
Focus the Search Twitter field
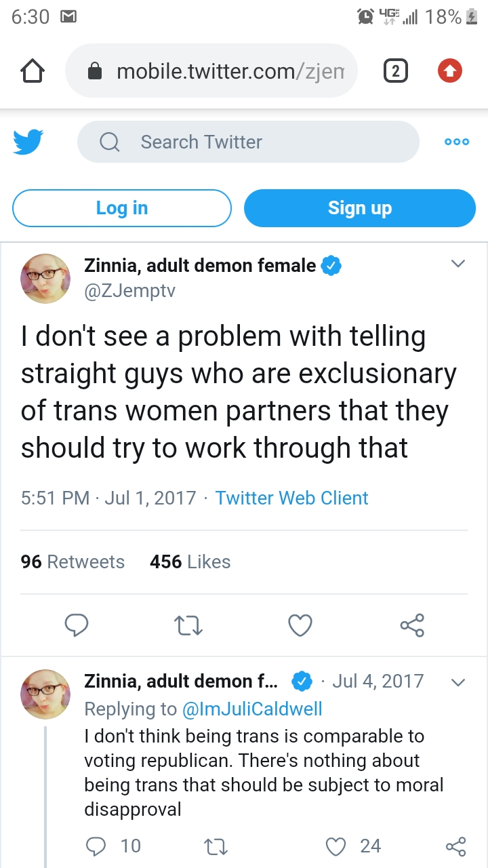(248, 142)
